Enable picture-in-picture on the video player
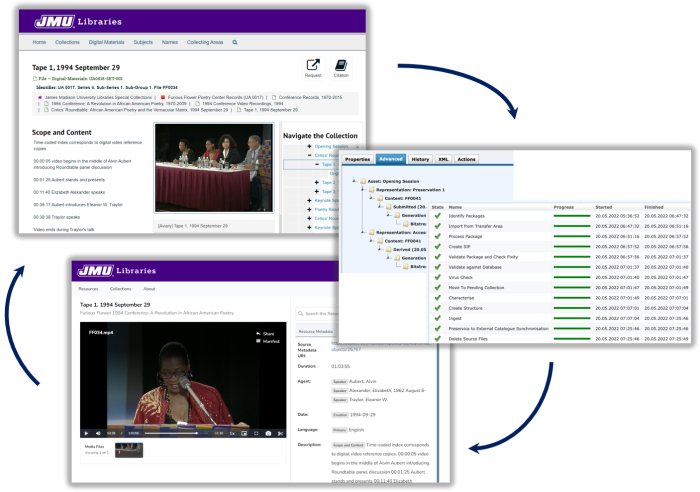 pyautogui.click(x=244, y=433)
